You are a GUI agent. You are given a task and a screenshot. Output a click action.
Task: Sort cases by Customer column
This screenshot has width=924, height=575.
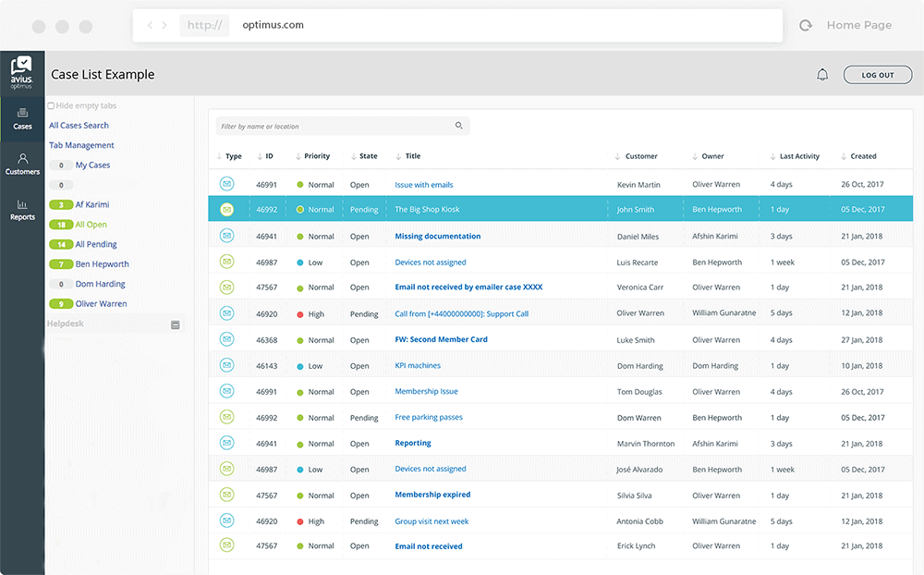(x=640, y=156)
